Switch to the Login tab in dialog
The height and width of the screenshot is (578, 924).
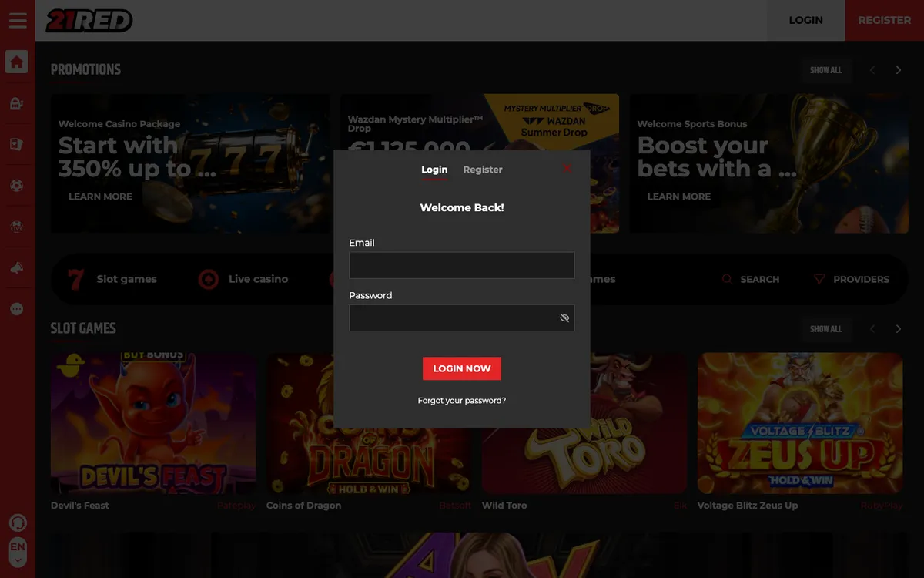pos(434,170)
